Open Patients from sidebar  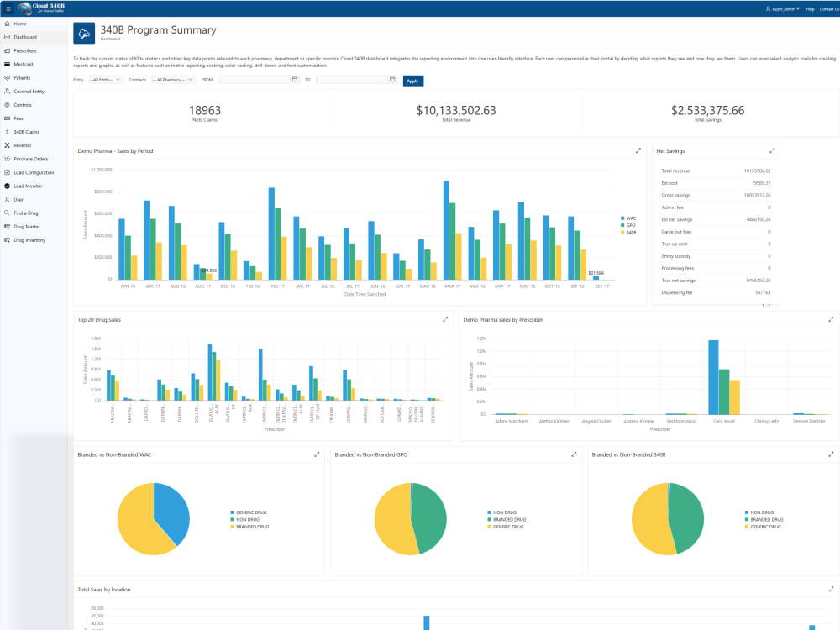pyautogui.click(x=22, y=77)
